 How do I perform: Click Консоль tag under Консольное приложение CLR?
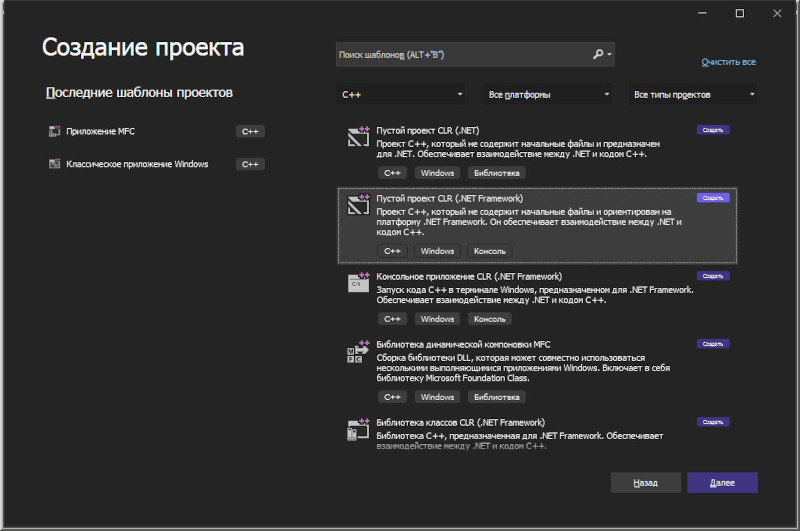pos(489,319)
